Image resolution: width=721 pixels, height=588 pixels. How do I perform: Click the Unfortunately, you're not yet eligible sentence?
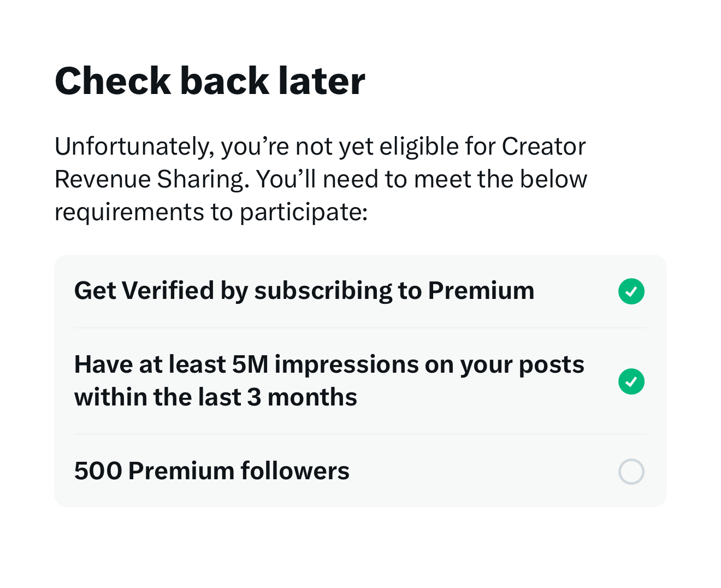320,146
